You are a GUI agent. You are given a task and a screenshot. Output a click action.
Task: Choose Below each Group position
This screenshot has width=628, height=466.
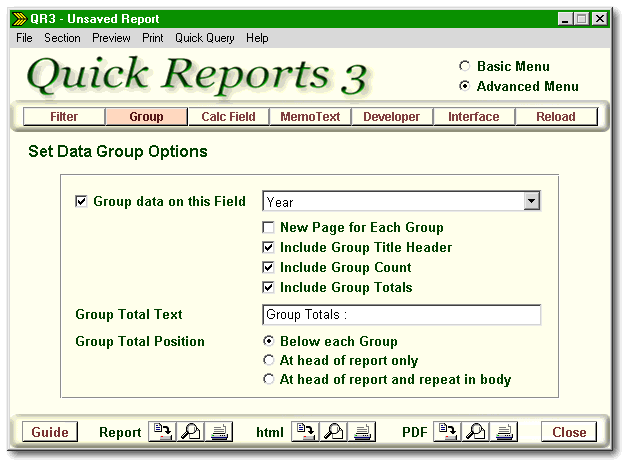pyautogui.click(x=269, y=341)
